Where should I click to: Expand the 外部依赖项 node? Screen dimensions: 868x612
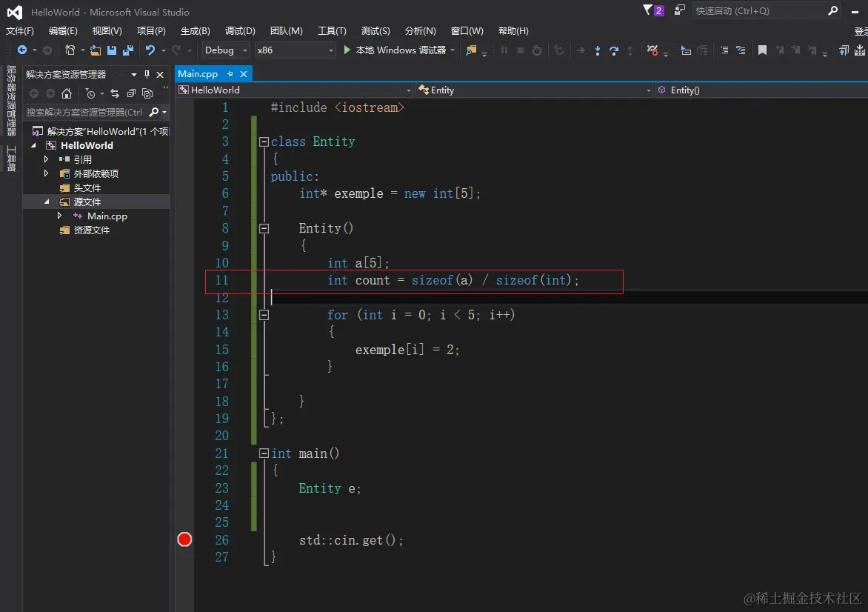point(47,174)
